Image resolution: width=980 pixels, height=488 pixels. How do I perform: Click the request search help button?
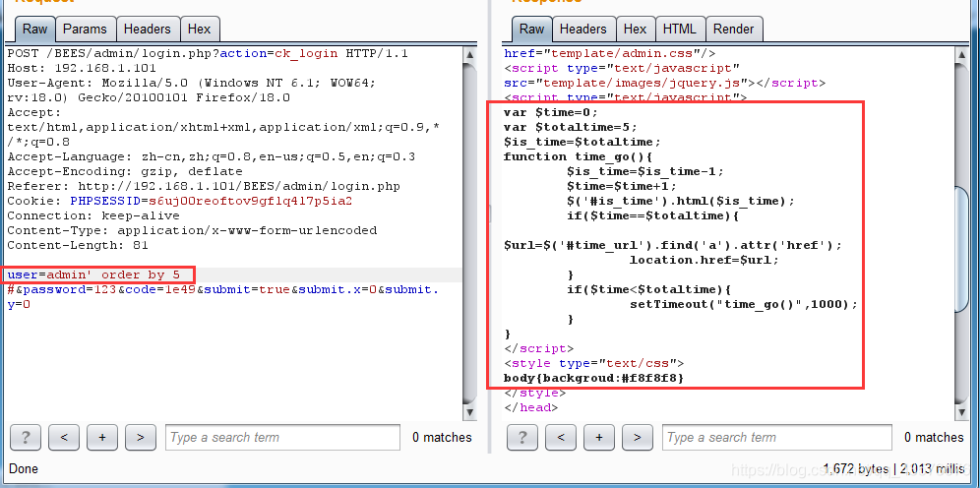pyautogui.click(x=26, y=438)
